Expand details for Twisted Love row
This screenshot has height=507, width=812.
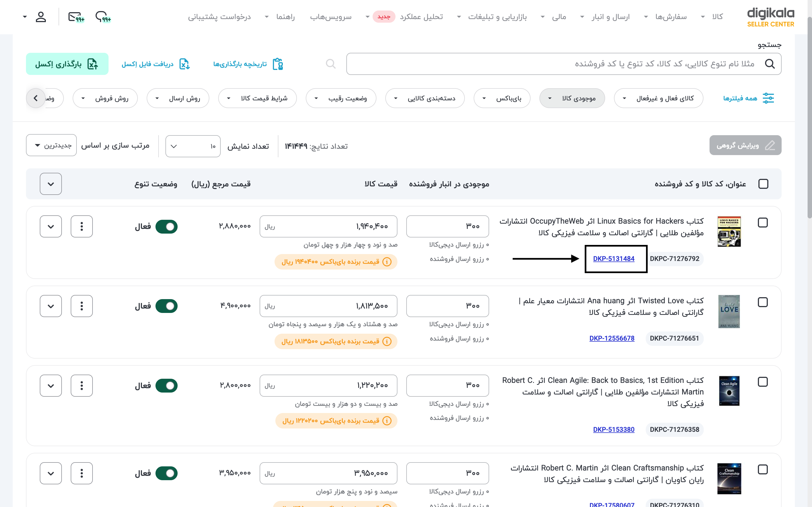[x=51, y=306]
